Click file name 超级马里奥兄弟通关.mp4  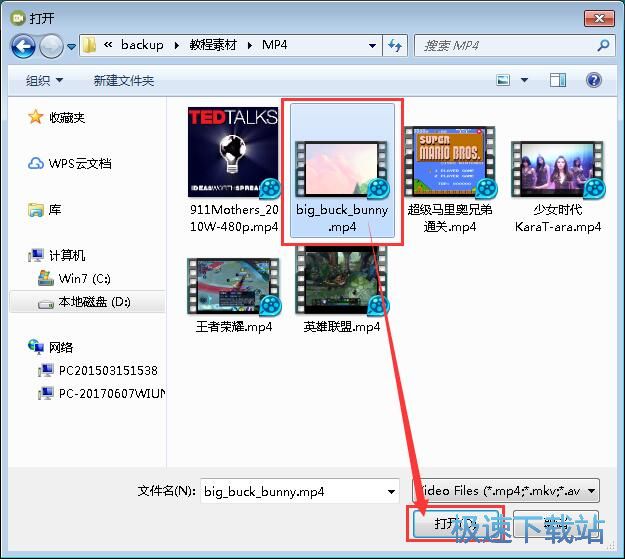tap(450, 218)
